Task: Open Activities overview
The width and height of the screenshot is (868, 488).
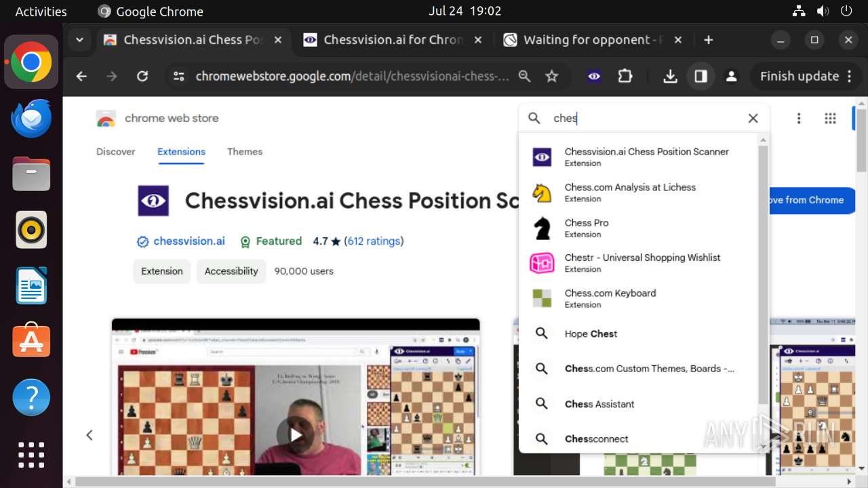Action: tap(41, 12)
